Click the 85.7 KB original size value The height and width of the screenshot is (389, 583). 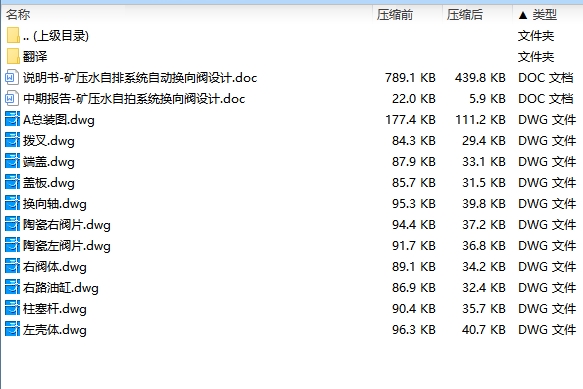pyautogui.click(x=414, y=183)
